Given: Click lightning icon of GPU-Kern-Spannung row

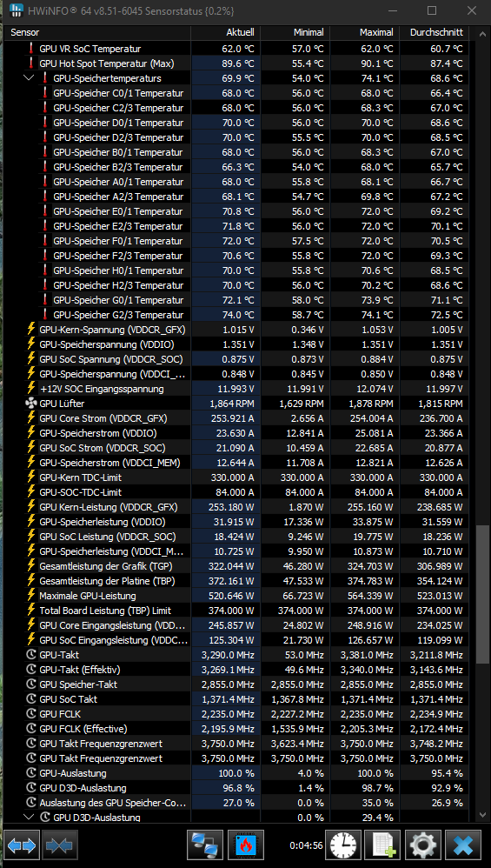Looking at the screenshot, I should [x=31, y=330].
